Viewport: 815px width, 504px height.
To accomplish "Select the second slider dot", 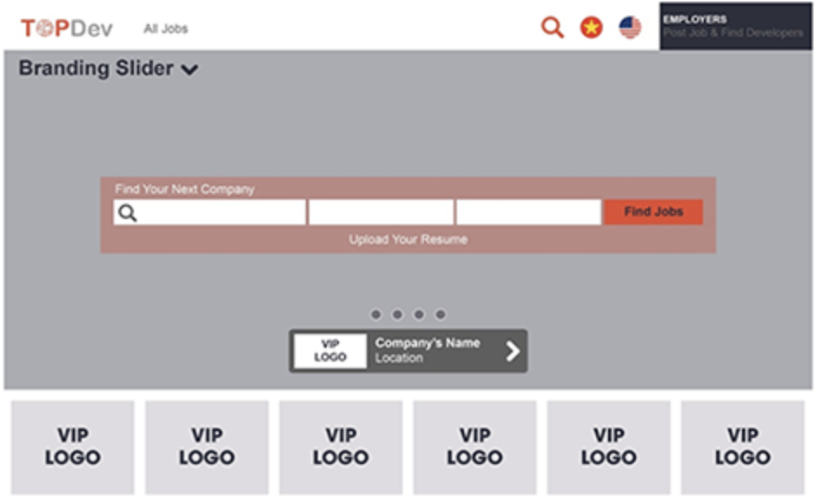I will click(397, 315).
